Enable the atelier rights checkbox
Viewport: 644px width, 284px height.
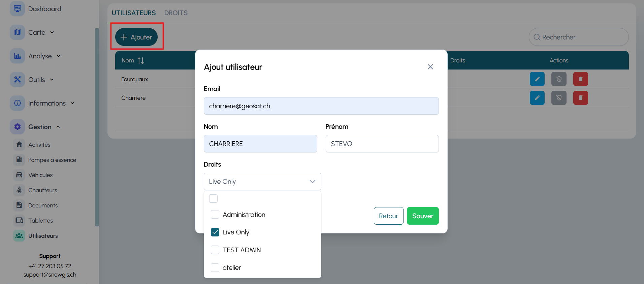tap(215, 267)
